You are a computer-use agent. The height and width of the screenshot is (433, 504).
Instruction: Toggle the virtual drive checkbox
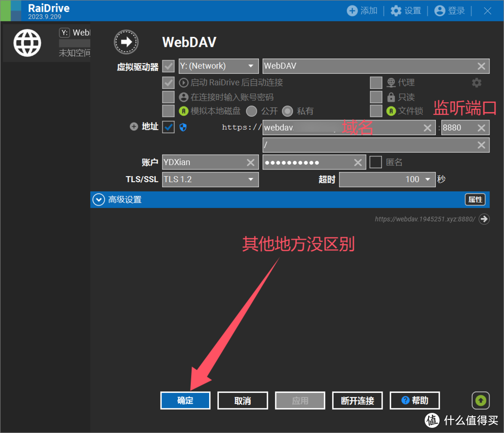[168, 66]
